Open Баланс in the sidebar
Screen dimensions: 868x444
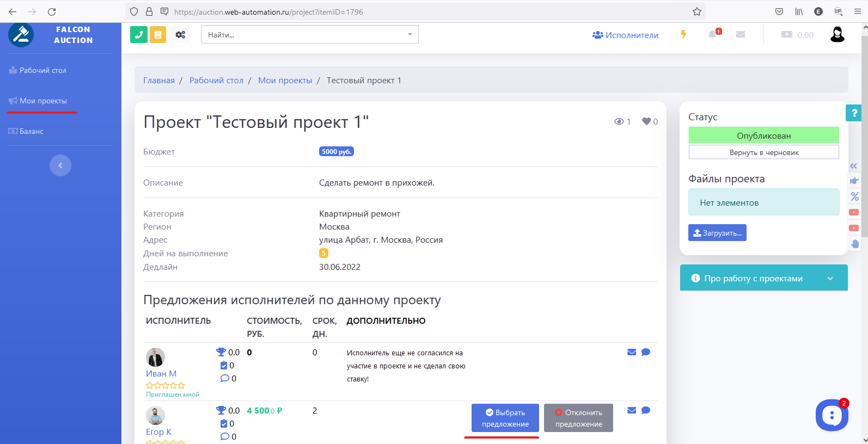point(31,131)
